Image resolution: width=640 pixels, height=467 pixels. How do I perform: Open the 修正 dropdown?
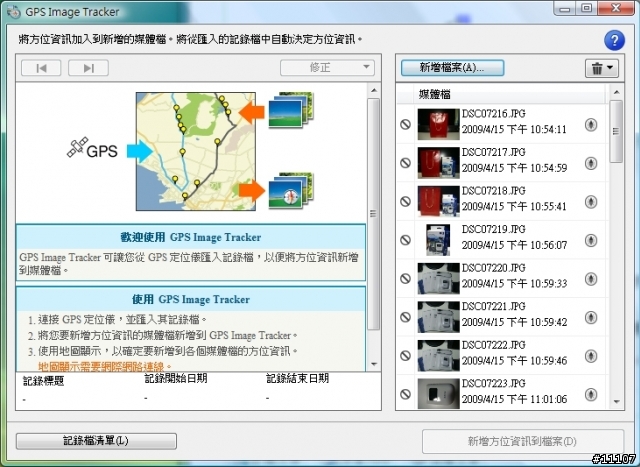click(327, 67)
